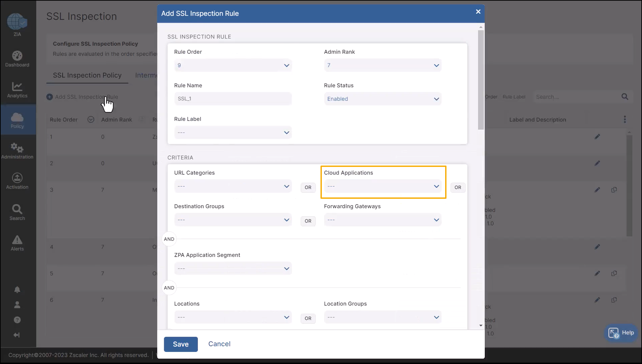Image resolution: width=642 pixels, height=364 pixels.
Task: Open the Intermediate certificates tab
Action: [147, 75]
